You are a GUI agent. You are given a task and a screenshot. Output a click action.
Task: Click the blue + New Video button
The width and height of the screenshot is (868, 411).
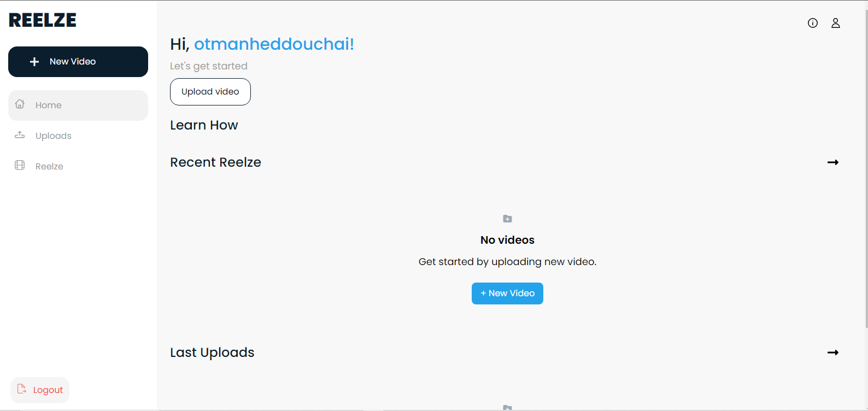(507, 293)
